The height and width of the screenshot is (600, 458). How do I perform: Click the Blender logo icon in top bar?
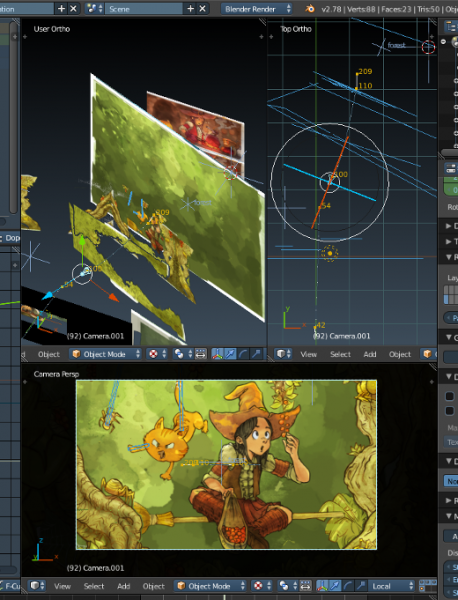(310, 8)
